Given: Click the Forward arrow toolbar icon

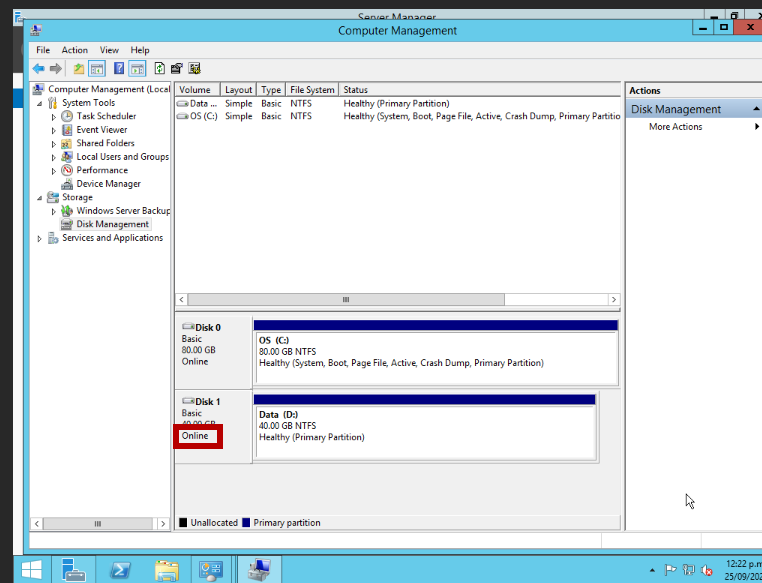Looking at the screenshot, I should (56, 69).
